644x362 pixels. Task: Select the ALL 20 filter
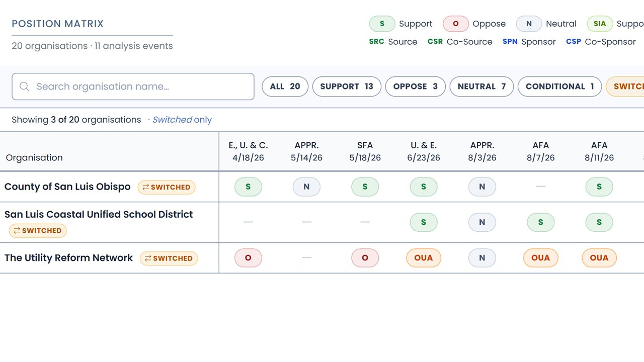tap(285, 86)
